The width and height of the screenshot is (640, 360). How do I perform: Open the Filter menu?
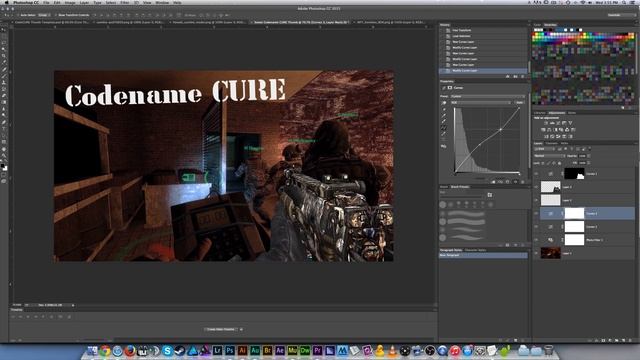coord(124,2)
